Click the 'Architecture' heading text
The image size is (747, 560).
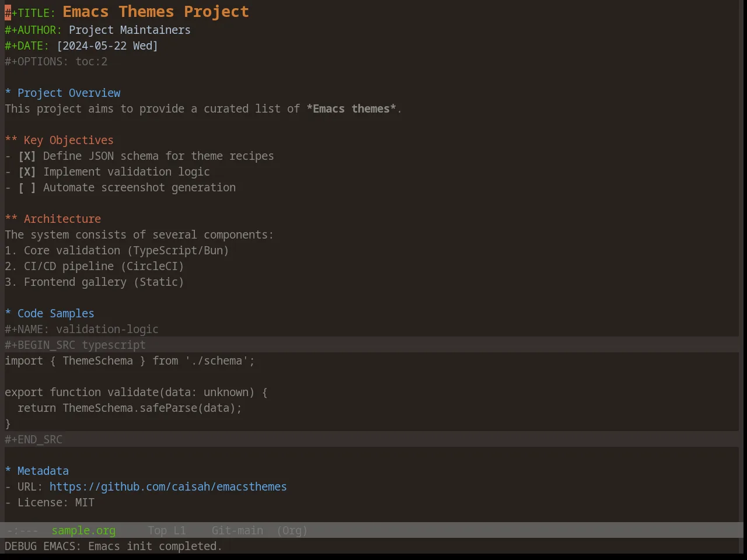point(62,219)
